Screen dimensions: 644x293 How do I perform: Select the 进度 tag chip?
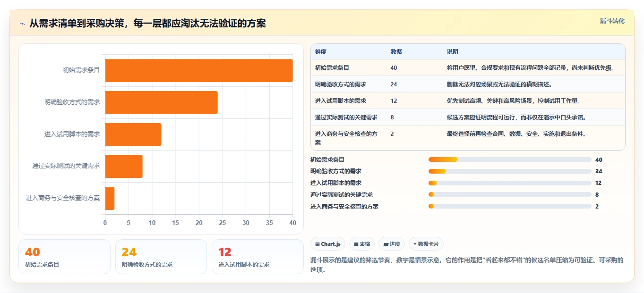pyautogui.click(x=392, y=244)
